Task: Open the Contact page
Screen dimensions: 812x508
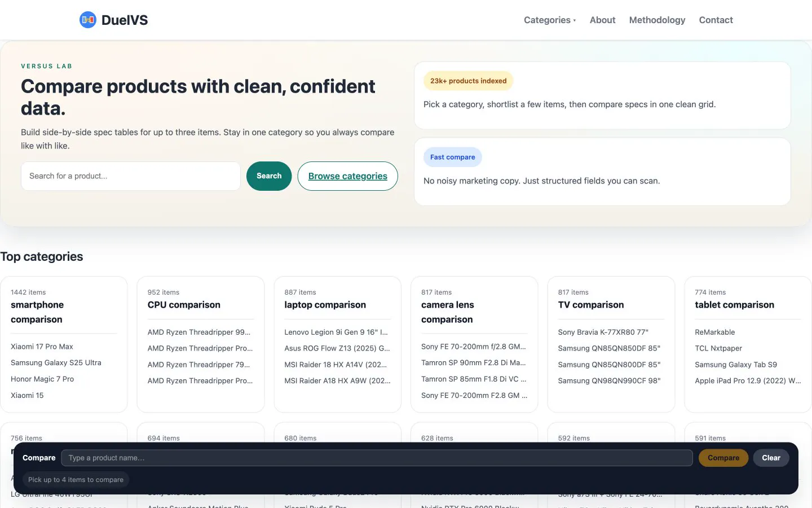Action: [x=716, y=20]
